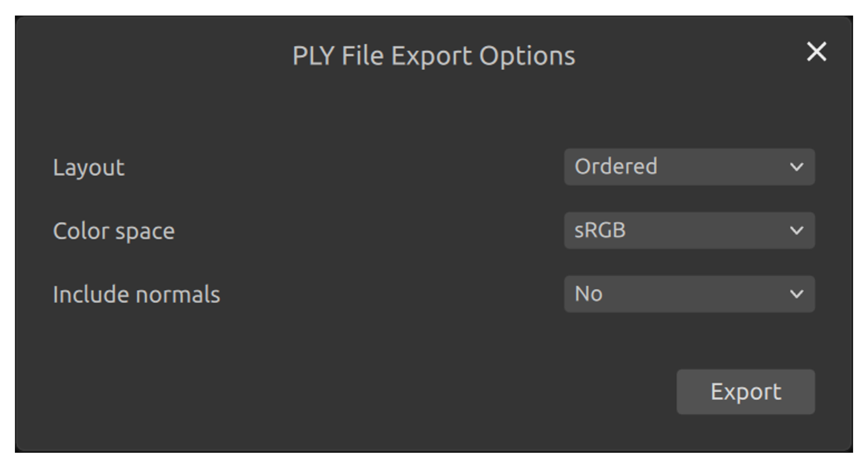Dismiss the dialog with the X icon
This screenshot has width=868, height=468.
pos(816,52)
